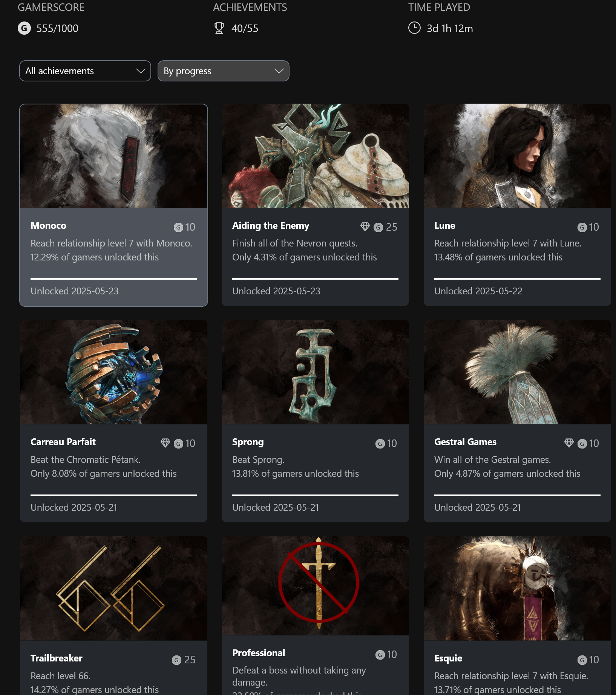
Task: Click 'Reach relationship level 7 with Monoco.' text
Action: coord(111,243)
